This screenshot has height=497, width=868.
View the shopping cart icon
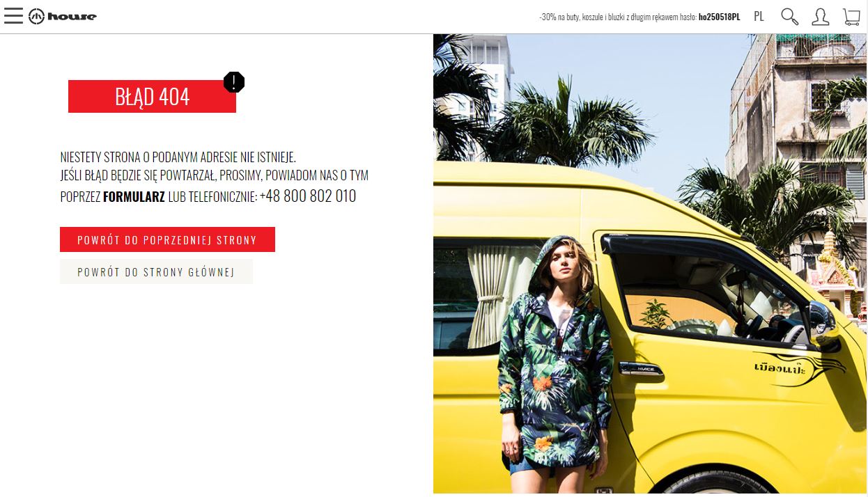click(851, 17)
